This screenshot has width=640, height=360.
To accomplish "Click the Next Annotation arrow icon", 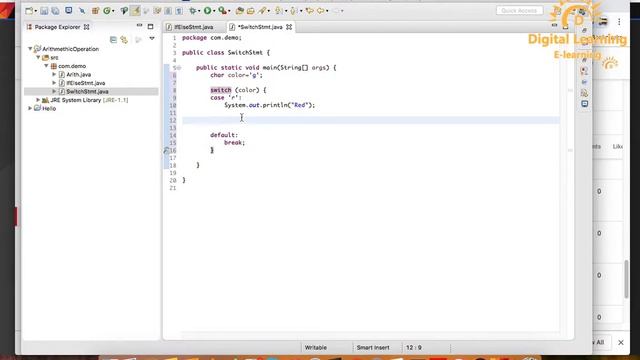I will coord(278,11).
